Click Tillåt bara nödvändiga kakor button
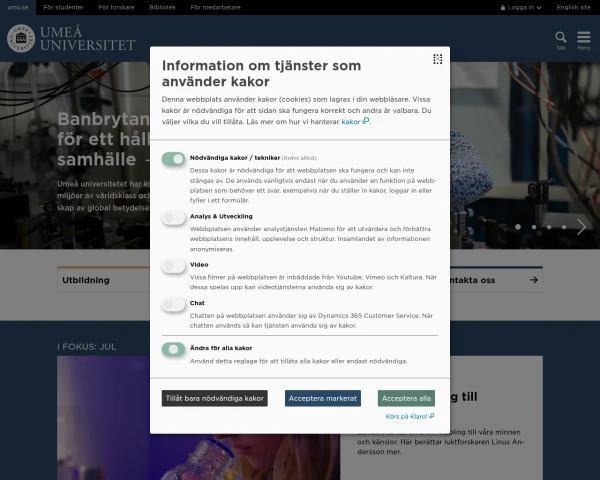The height and width of the screenshot is (480, 600). 215,398
